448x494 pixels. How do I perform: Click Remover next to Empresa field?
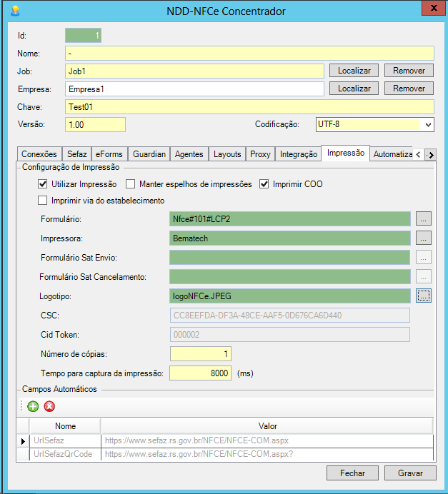[409, 89]
